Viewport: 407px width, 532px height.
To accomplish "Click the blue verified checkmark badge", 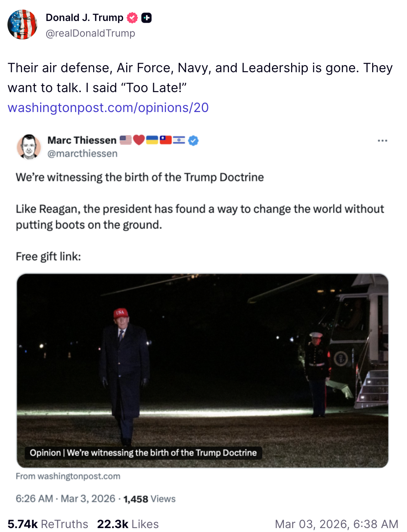I will [x=193, y=141].
